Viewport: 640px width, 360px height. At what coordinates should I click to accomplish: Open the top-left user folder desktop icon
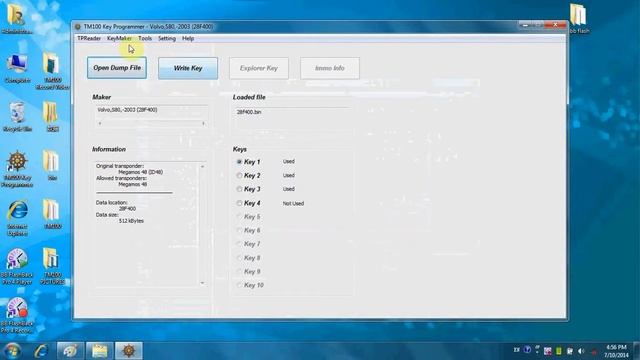coord(17,18)
